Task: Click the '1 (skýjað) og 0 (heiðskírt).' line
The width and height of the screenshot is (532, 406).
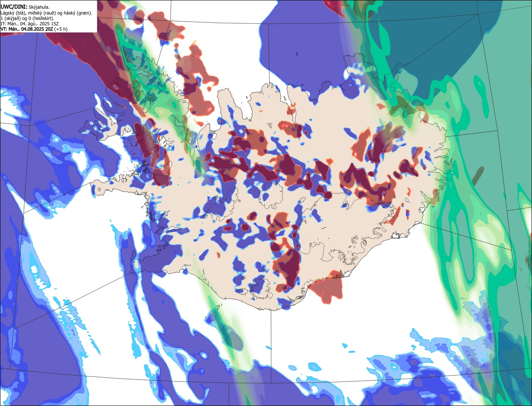Action: click(27, 18)
